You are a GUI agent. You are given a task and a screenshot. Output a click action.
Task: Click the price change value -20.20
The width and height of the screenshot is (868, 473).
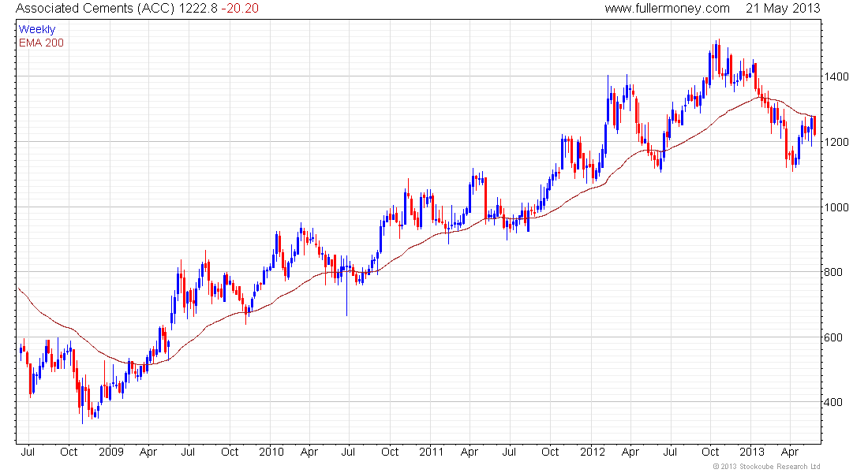(240, 9)
